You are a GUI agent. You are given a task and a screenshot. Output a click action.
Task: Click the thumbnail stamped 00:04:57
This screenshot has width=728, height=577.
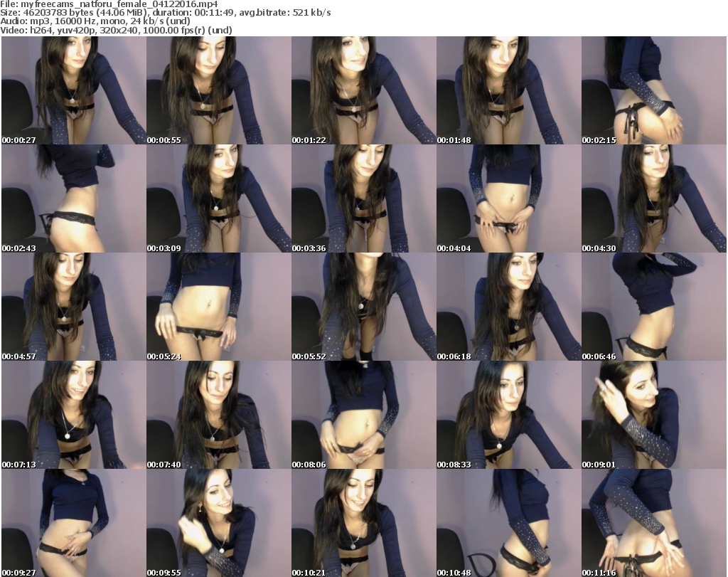coord(74,307)
